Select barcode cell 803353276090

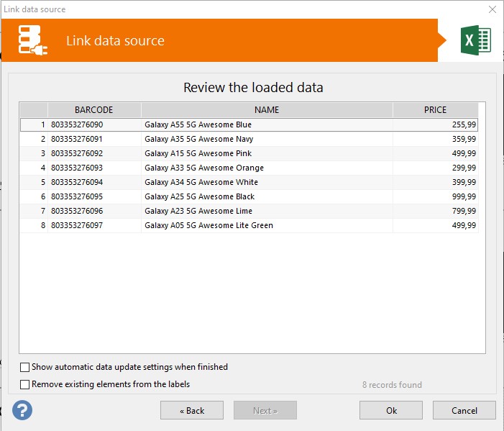pos(94,124)
